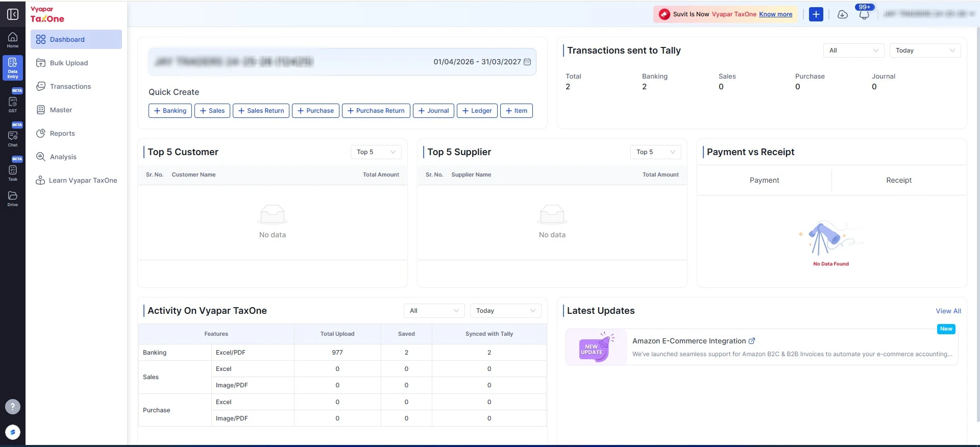Open Top 5 dropdown for Supplier
Screen dimensions: 980x447
[655, 152]
